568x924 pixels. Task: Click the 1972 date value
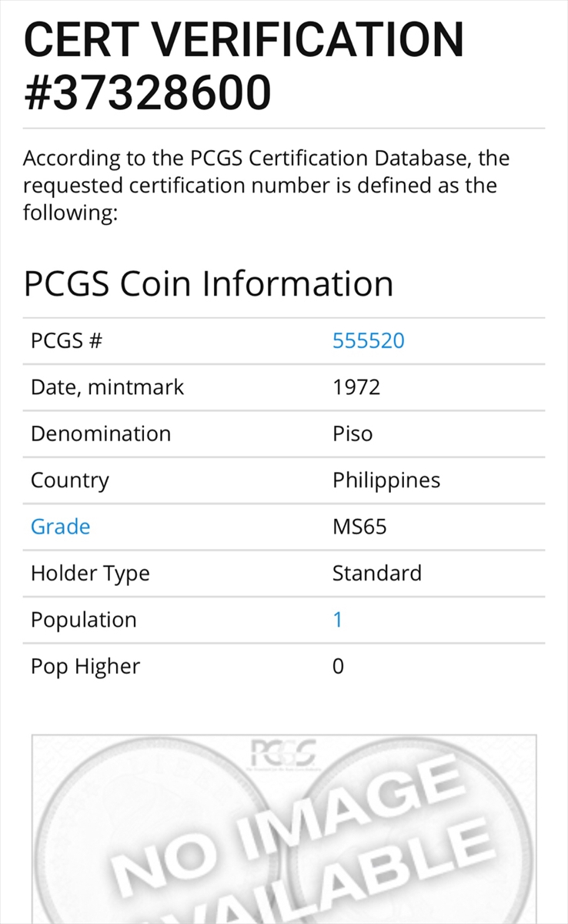click(356, 387)
